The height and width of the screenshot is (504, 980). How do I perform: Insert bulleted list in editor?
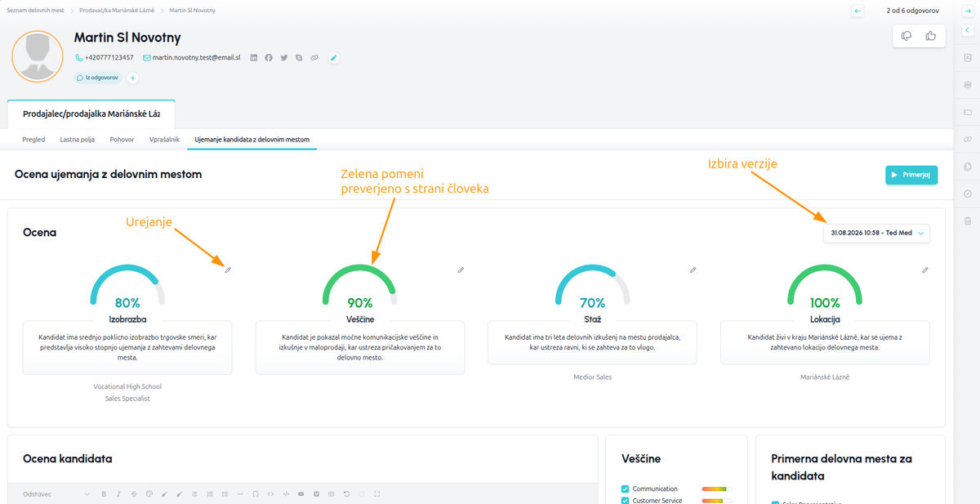pyautogui.click(x=210, y=494)
